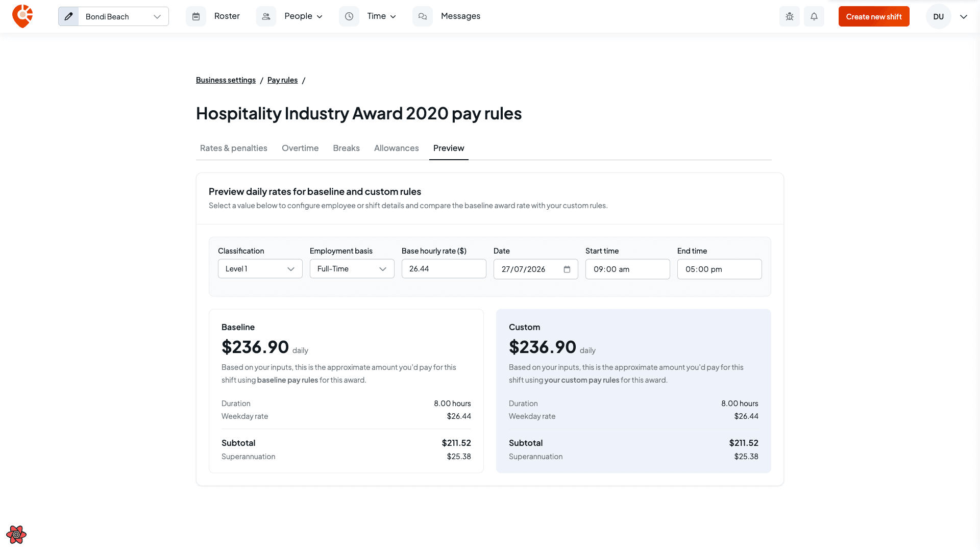Screen dimensions: 980x551
Task: Click the Baseline Superannuation $25.38 value
Action: coord(459,457)
